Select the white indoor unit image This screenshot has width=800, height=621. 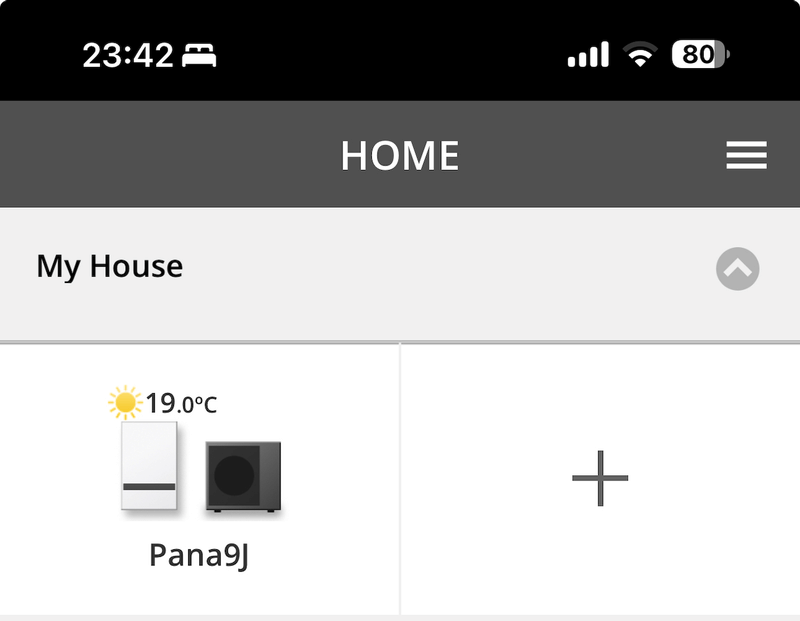[149, 466]
